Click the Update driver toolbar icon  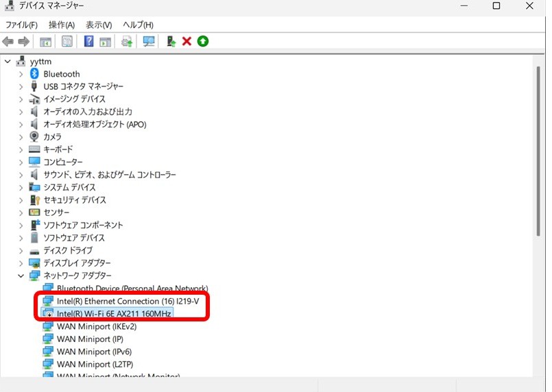click(171, 42)
